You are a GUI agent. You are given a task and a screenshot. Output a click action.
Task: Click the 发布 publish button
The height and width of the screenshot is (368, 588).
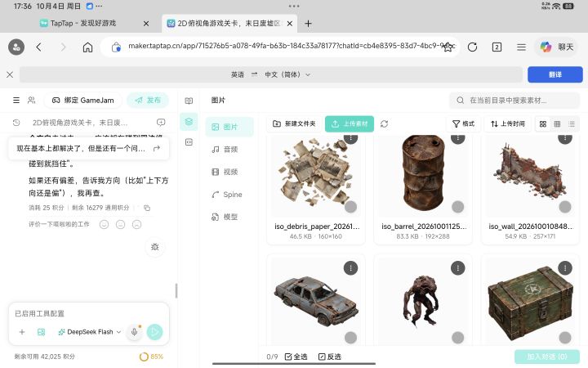tap(148, 101)
